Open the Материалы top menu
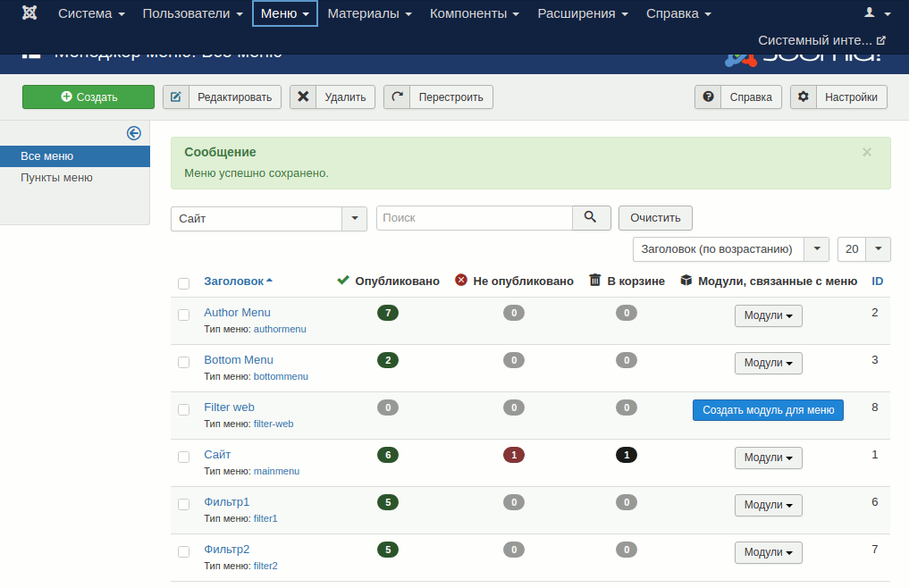This screenshot has height=588, width=909. click(369, 13)
